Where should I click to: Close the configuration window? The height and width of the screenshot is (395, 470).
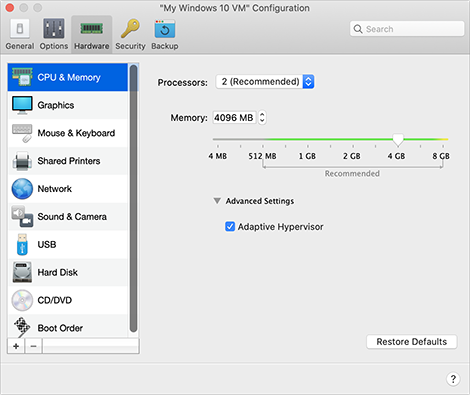(10, 7)
